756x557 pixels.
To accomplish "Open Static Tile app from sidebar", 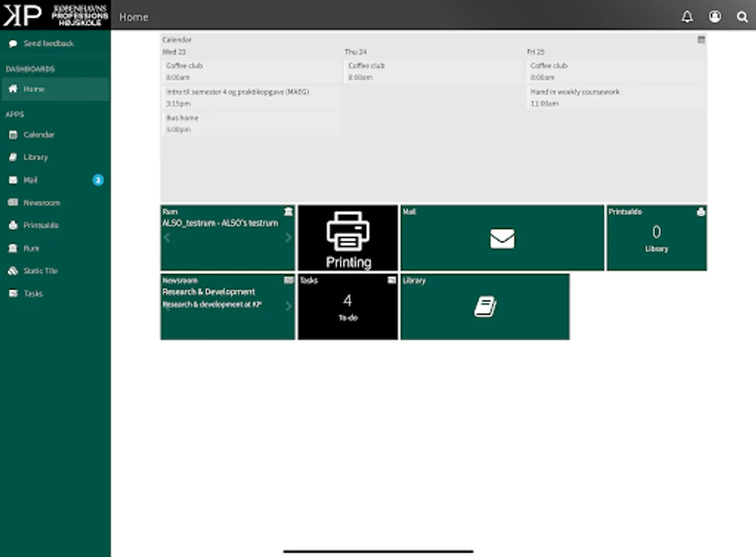I will click(55, 270).
